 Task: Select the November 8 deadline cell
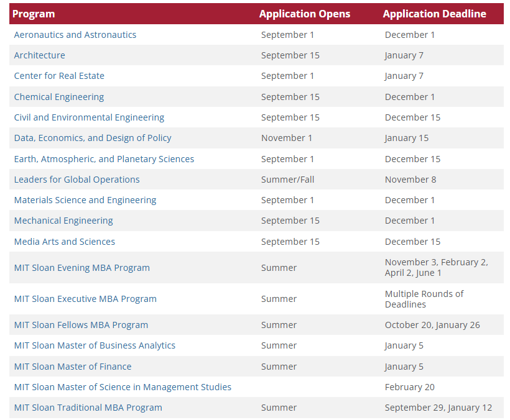click(x=410, y=180)
